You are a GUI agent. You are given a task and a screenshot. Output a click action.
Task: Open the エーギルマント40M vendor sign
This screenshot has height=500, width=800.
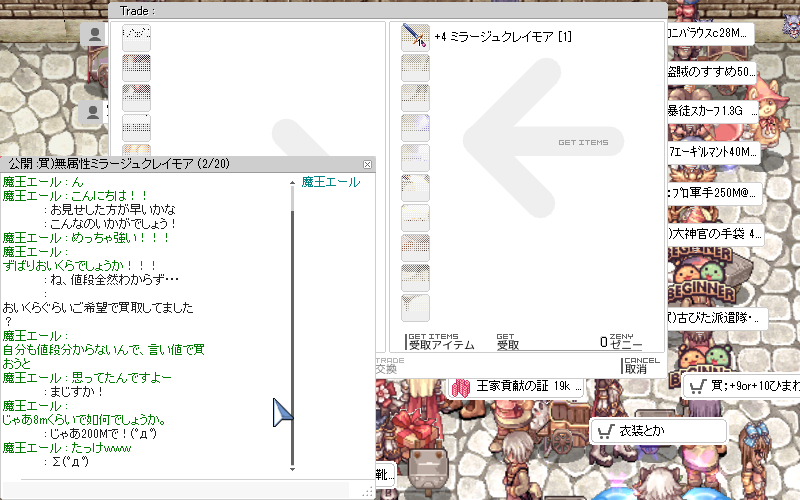coord(713,152)
